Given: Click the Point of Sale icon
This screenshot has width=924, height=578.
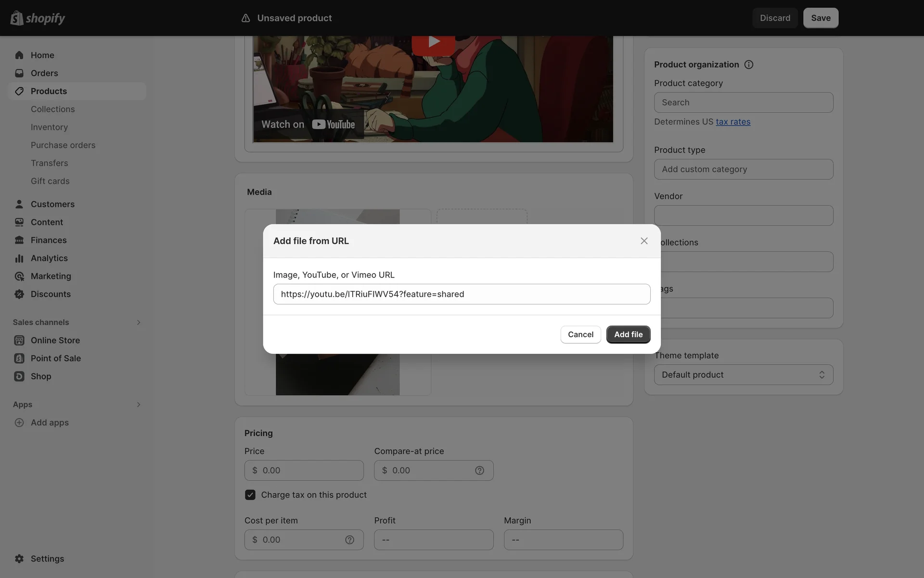Looking at the screenshot, I should (x=19, y=358).
